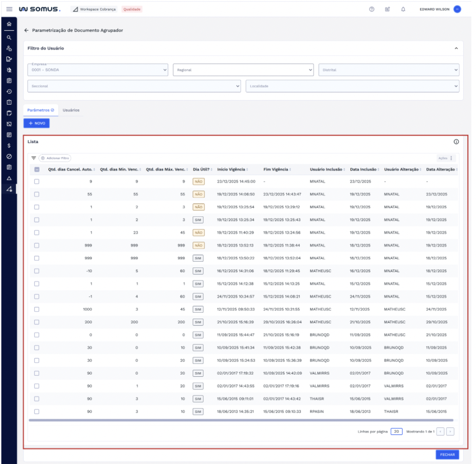Viewport: 476px width, 464px height.
Task: Click the info icon in the Lista panel
Action: point(456,142)
